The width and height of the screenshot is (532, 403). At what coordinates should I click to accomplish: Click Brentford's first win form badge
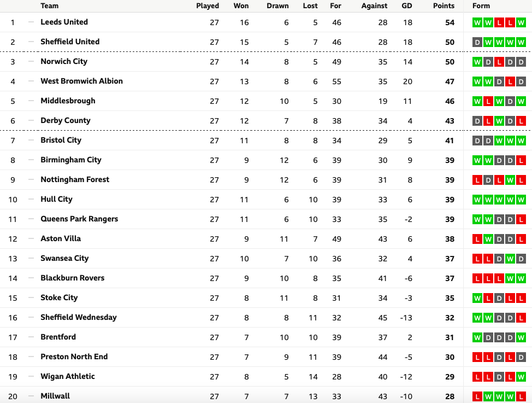(x=477, y=338)
